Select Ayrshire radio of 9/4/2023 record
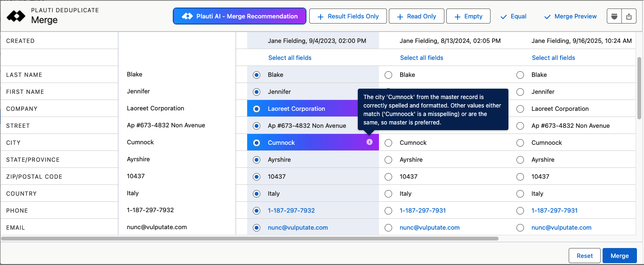Screen dimensions: 644x265 point(257,159)
